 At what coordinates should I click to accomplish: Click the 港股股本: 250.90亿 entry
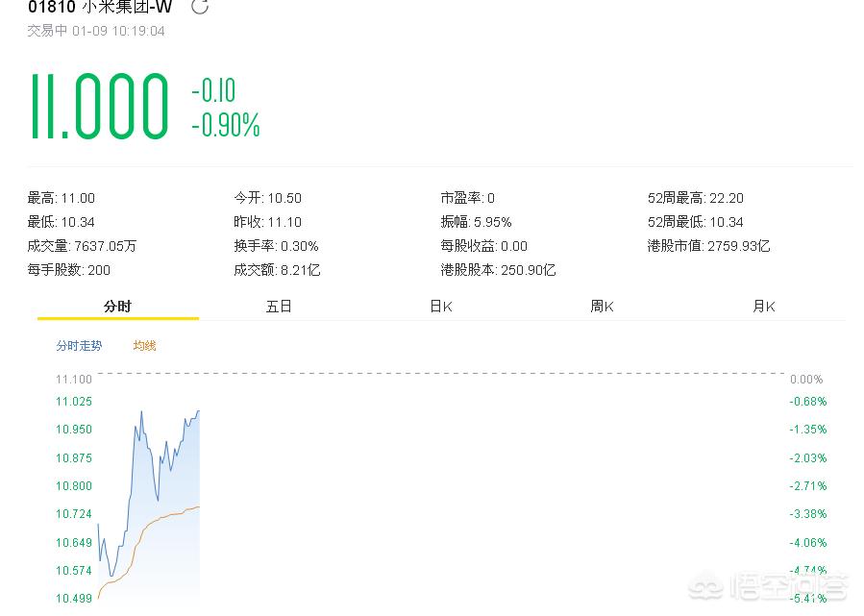click(x=498, y=270)
